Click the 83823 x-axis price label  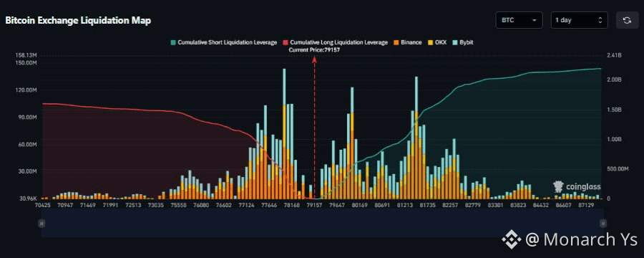pos(517,204)
